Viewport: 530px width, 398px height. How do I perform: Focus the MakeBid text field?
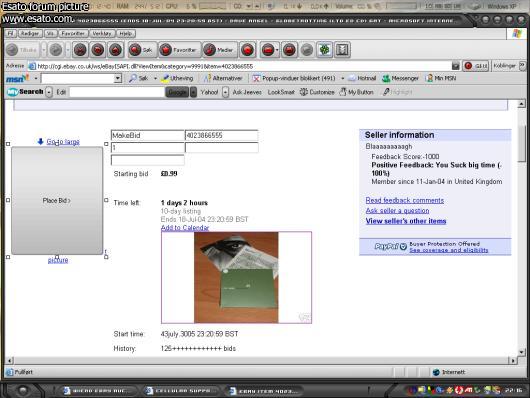tap(148, 135)
